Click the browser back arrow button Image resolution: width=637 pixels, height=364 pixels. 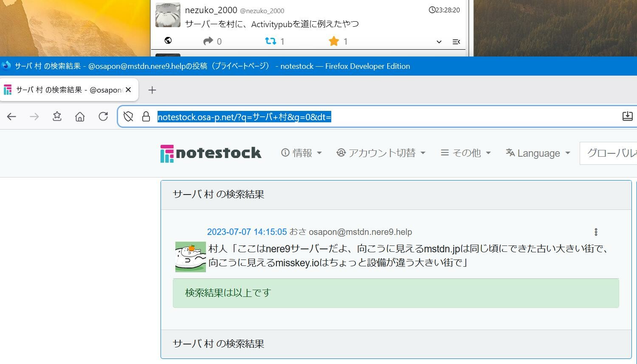pos(11,116)
